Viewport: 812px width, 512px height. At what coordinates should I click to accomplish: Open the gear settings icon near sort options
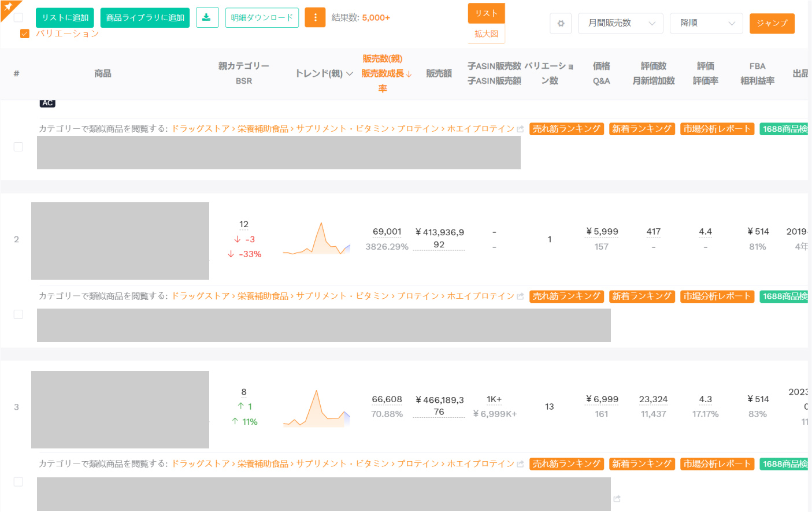[x=560, y=23]
